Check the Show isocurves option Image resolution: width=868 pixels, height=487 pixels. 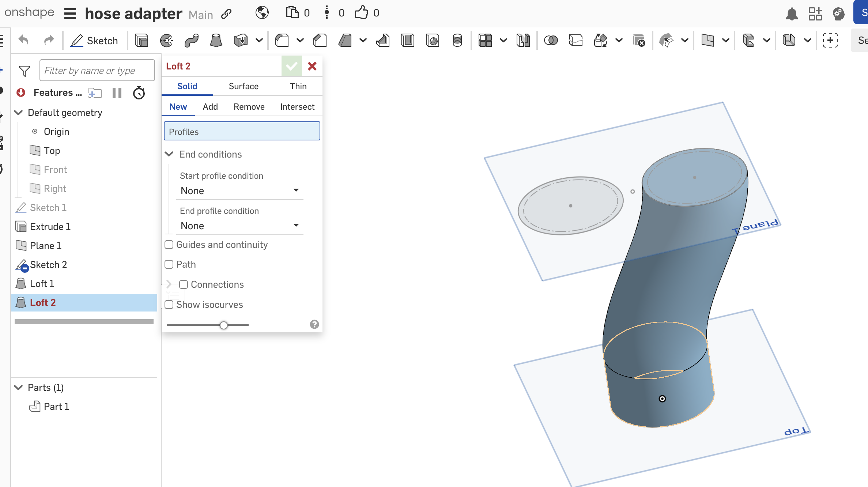169,305
